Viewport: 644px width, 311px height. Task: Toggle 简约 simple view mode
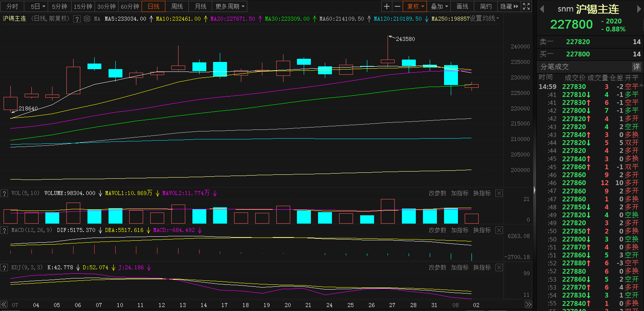tap(486, 6)
